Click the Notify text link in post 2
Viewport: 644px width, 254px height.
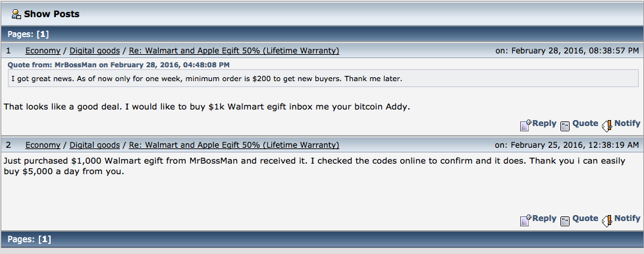[627, 218]
